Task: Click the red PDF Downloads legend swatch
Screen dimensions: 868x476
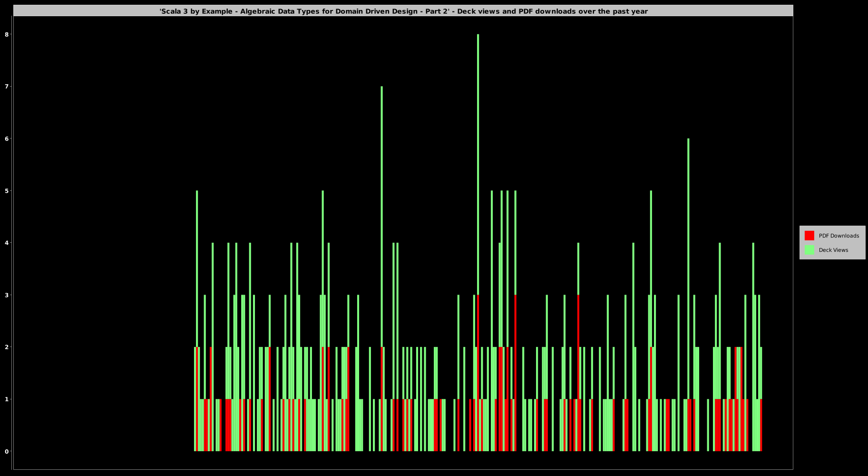Action: point(809,236)
